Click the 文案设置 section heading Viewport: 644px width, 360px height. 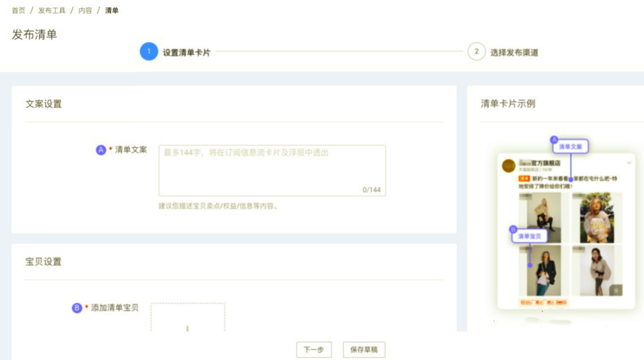point(43,104)
